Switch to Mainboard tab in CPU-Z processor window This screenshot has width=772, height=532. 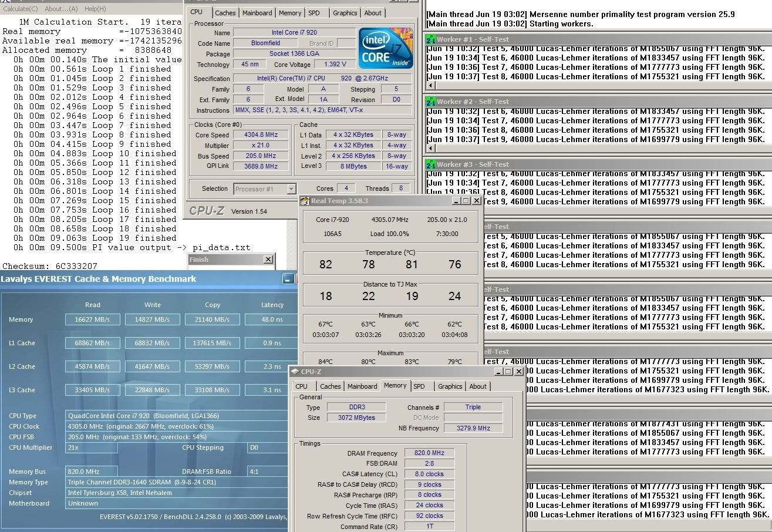click(257, 13)
